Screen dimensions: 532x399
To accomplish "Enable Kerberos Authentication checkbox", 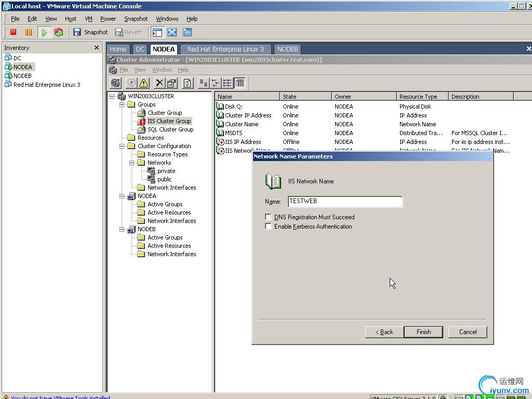I will coord(268,227).
